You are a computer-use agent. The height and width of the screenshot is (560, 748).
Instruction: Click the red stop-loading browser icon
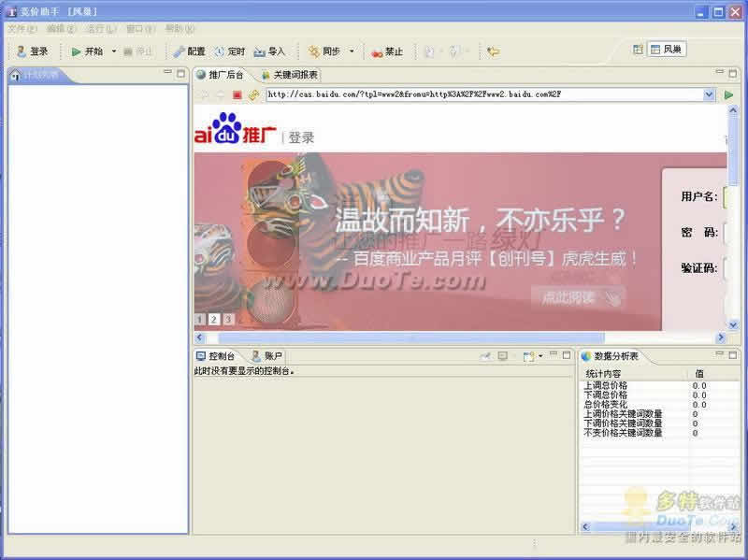(237, 94)
